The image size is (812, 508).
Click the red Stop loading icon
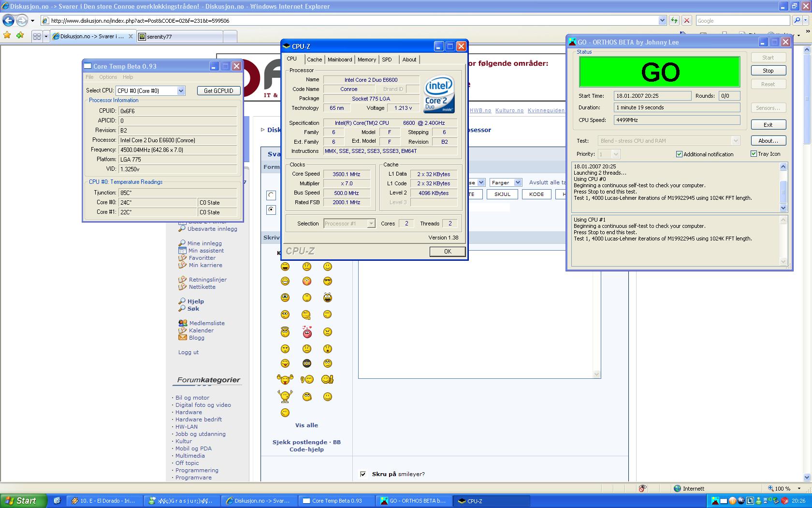pos(686,20)
